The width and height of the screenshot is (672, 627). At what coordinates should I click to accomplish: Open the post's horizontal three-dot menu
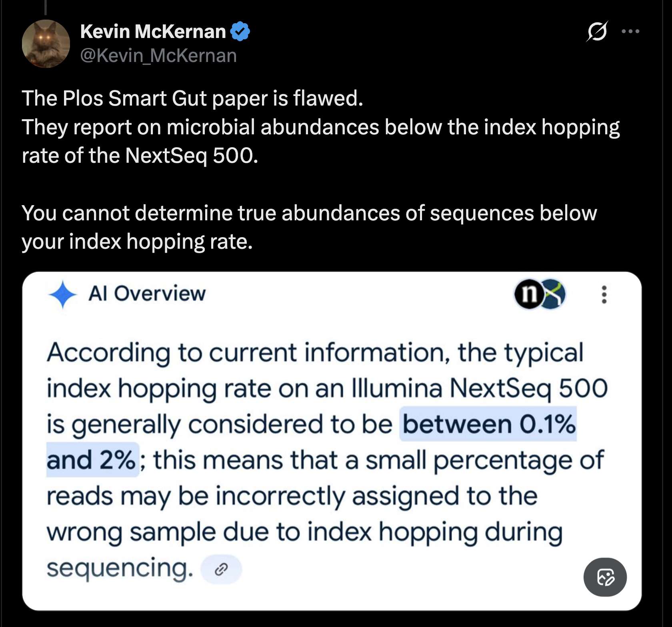[x=630, y=31]
